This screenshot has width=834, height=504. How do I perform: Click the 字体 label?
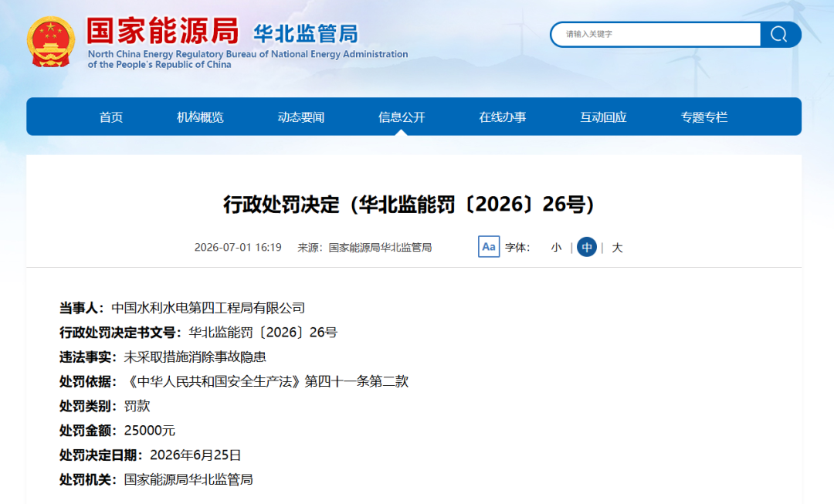(x=517, y=247)
